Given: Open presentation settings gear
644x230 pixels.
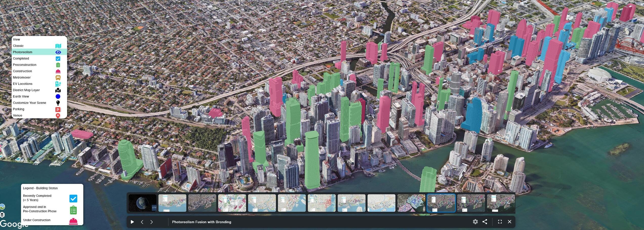Looking at the screenshot, I should click(475, 222).
